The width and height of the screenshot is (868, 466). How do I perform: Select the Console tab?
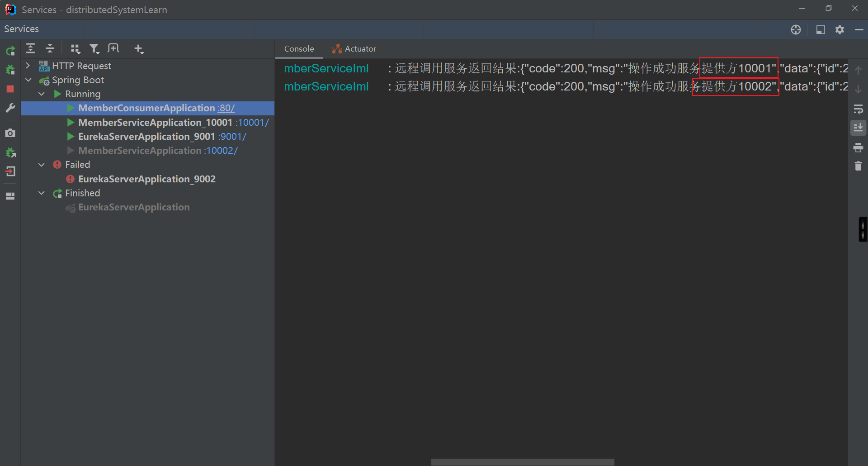(x=299, y=49)
